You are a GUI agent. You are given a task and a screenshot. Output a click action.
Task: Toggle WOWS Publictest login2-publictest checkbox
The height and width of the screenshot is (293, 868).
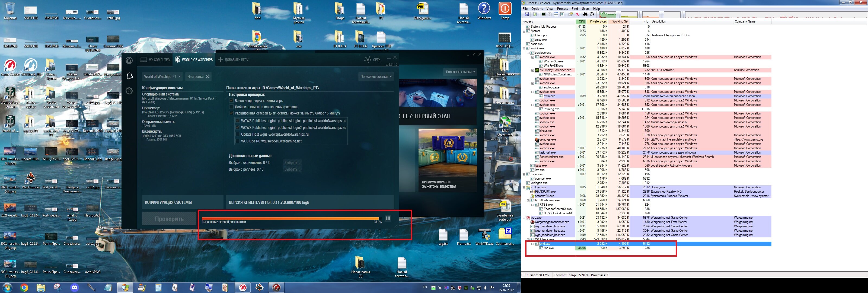pos(238,128)
